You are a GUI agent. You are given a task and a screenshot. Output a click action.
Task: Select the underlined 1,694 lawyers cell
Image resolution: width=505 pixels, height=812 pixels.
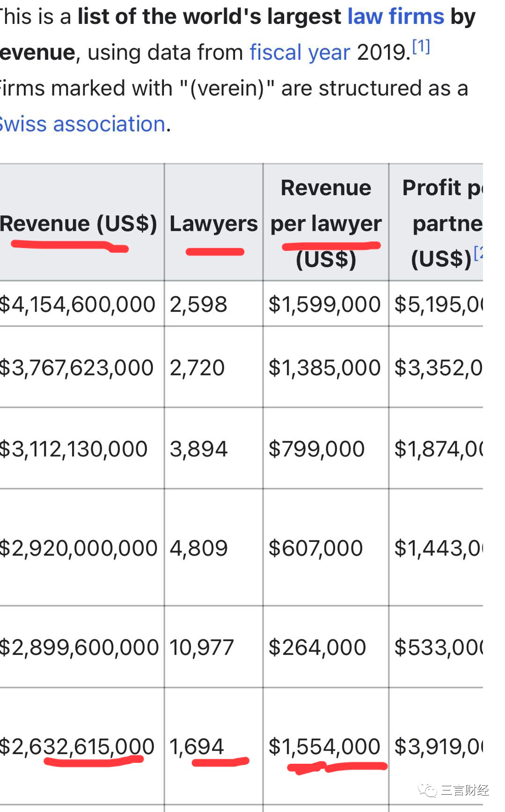197,746
